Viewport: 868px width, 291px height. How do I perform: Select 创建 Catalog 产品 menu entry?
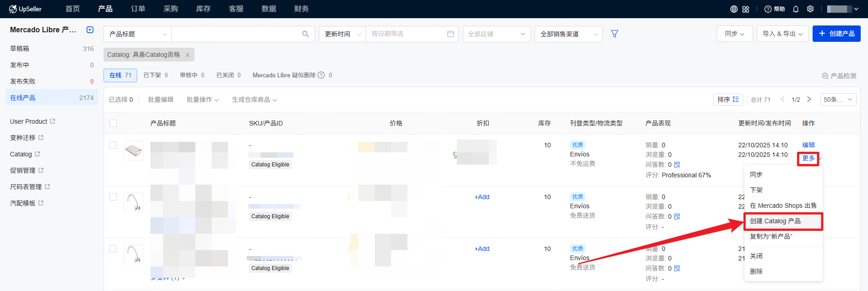(783, 221)
